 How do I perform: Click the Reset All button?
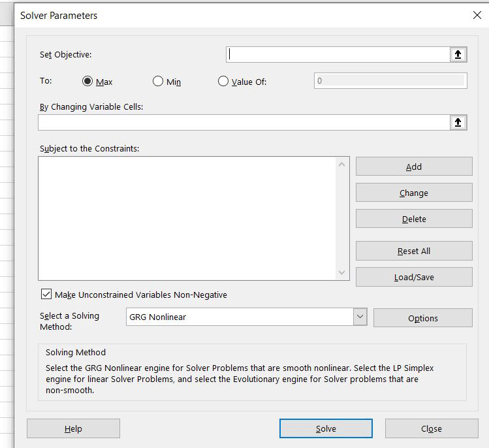click(x=414, y=251)
